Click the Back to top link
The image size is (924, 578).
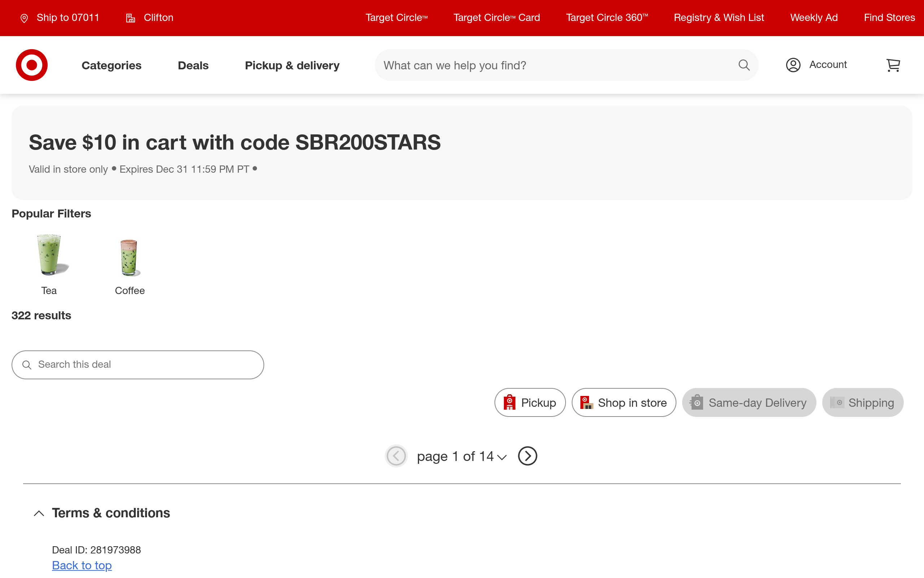[x=82, y=565]
